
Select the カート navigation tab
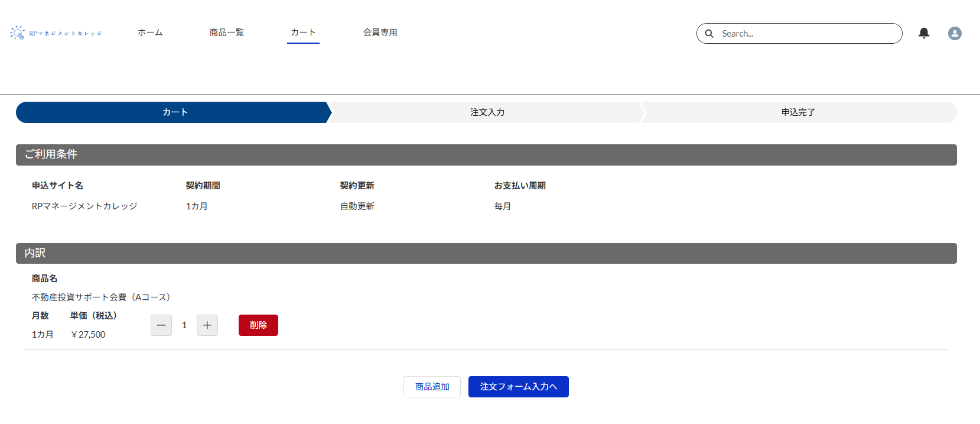[x=303, y=33]
